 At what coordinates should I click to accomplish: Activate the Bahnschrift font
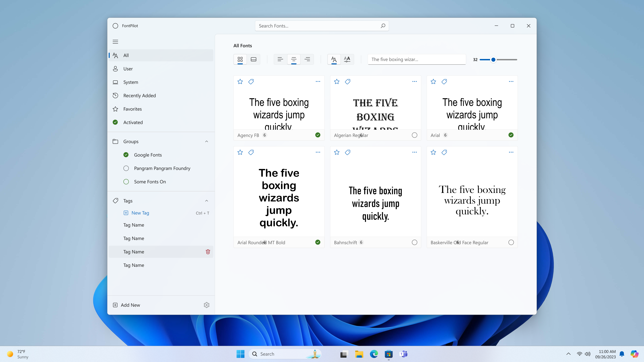(x=415, y=242)
